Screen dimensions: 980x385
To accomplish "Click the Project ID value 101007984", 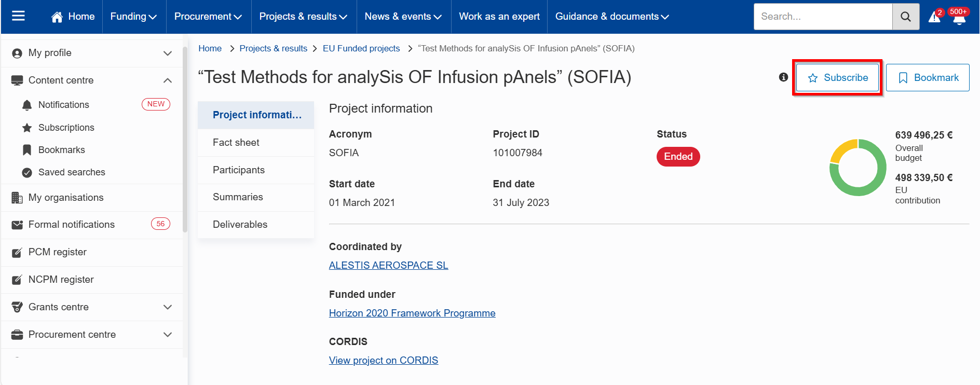I will point(518,153).
